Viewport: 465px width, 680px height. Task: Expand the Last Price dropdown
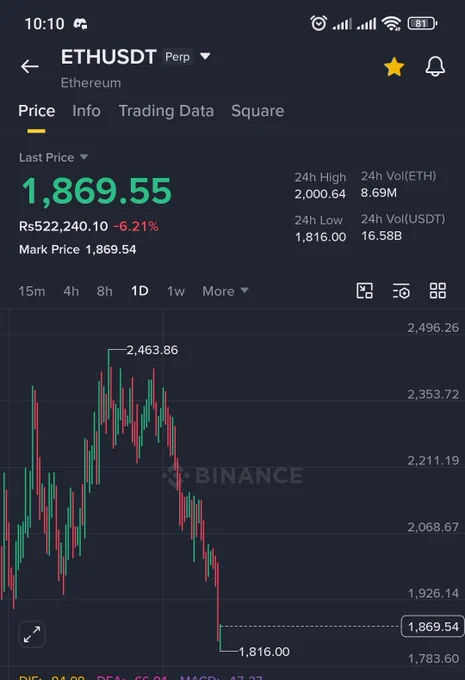coord(53,157)
